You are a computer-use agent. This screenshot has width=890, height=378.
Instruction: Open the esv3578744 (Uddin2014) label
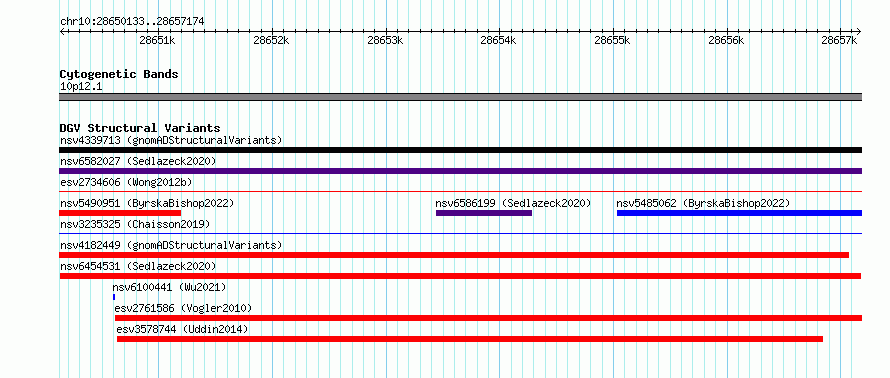[182, 329]
